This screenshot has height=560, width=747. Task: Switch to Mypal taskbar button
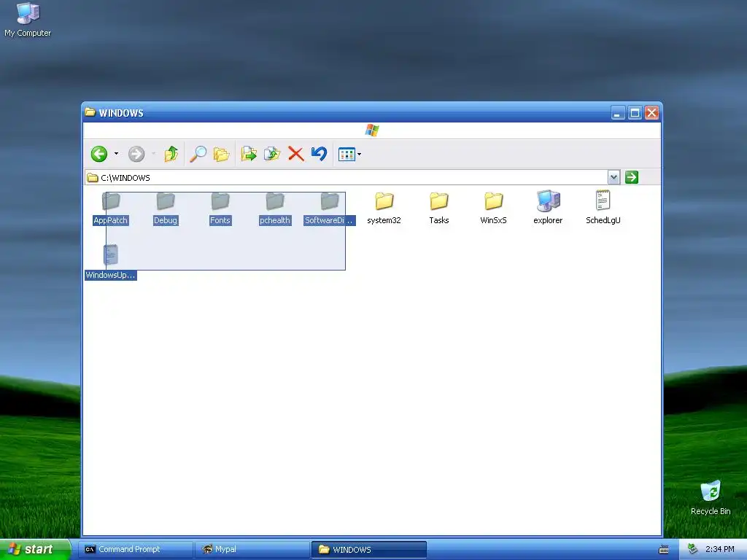253,550
